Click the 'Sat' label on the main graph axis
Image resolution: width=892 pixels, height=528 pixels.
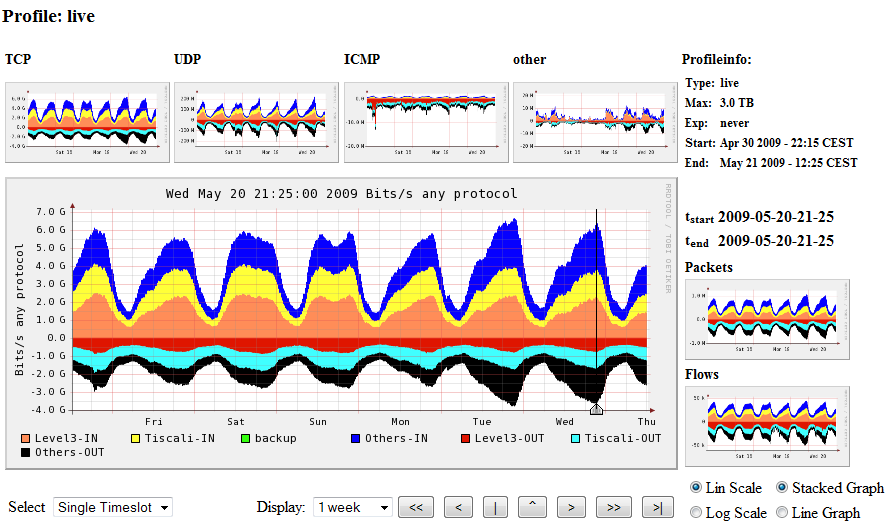236,422
